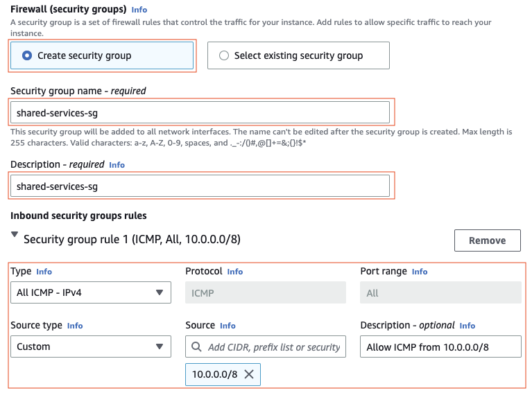Open Info link next to Protocol
Image resolution: width=532 pixels, height=395 pixels.
(234, 272)
